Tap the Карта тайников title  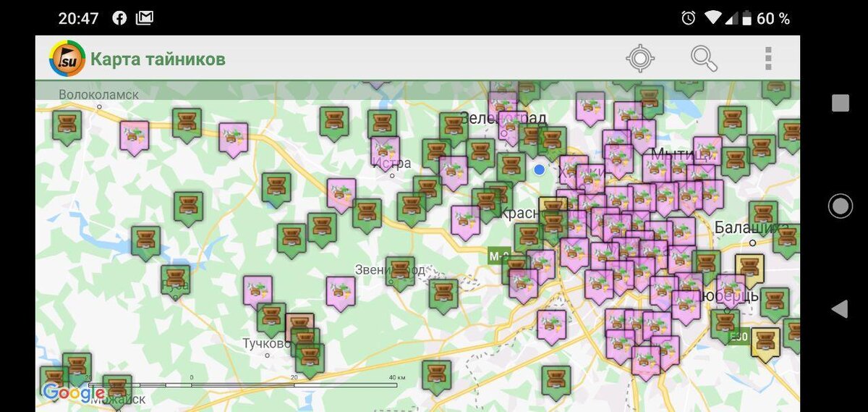[158, 59]
